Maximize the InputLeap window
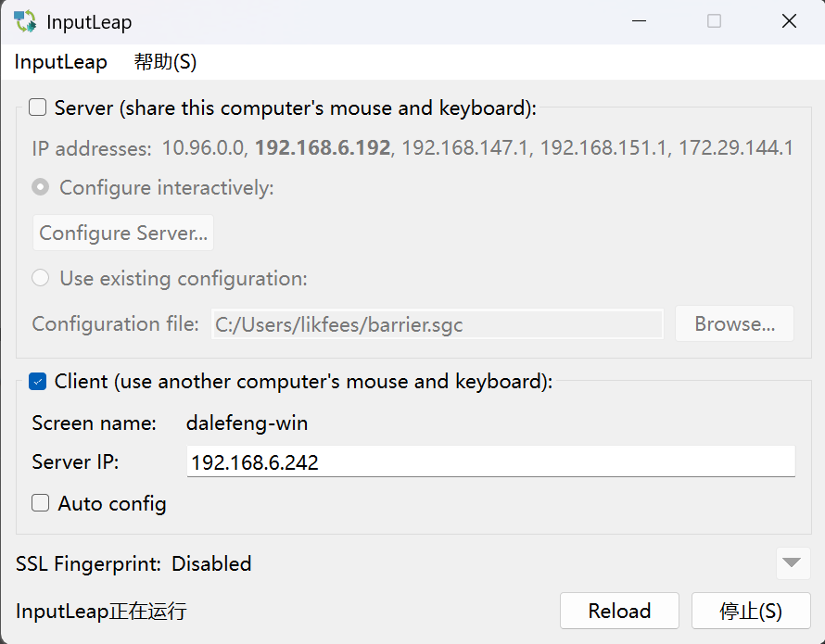The height and width of the screenshot is (644, 825). 714,21
